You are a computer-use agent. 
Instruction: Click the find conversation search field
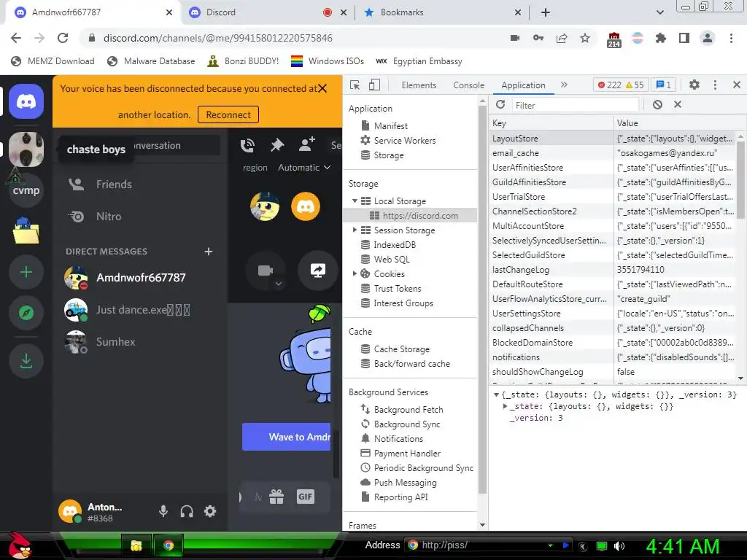pyautogui.click(x=140, y=145)
